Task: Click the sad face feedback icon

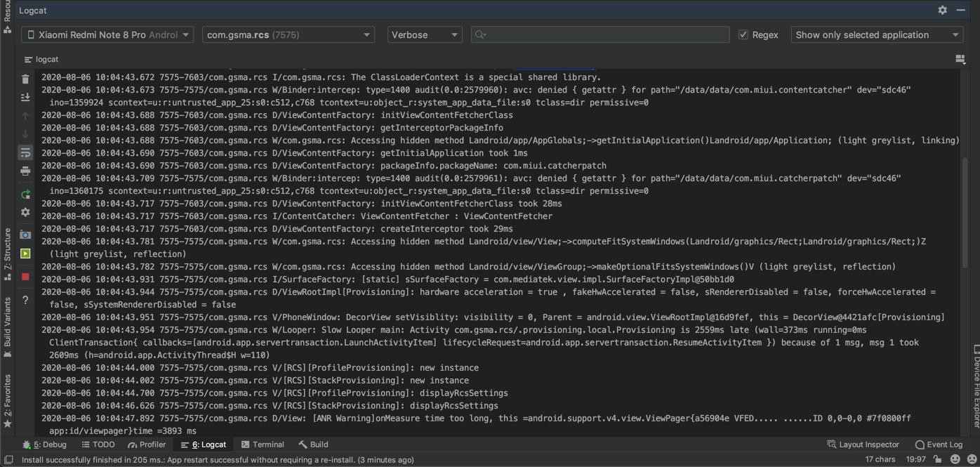Action: click(972, 459)
